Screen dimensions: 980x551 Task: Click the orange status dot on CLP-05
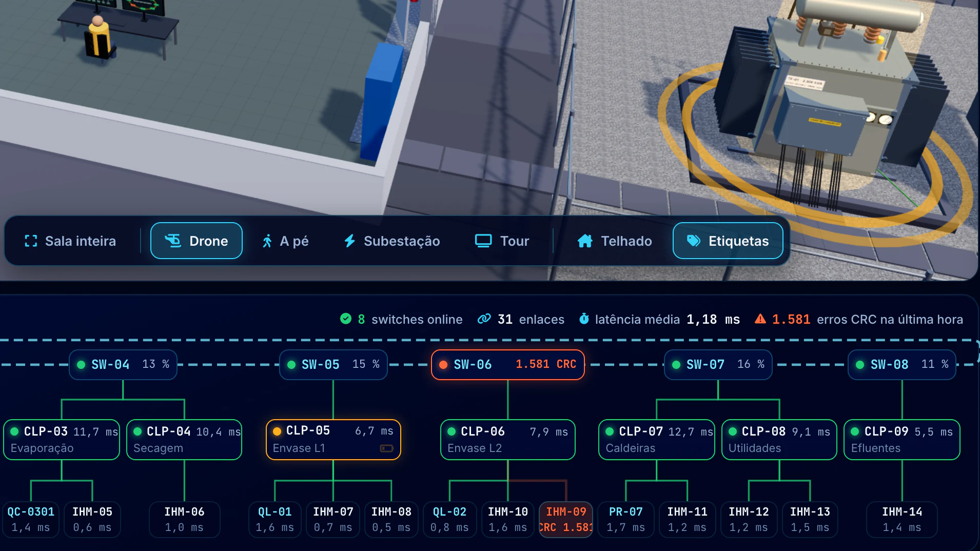tap(277, 431)
